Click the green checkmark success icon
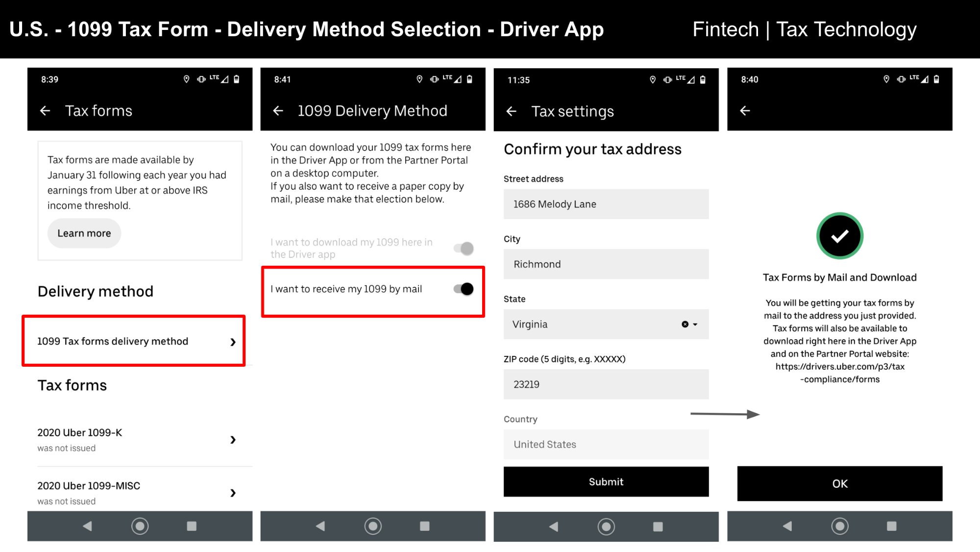 [x=839, y=235]
